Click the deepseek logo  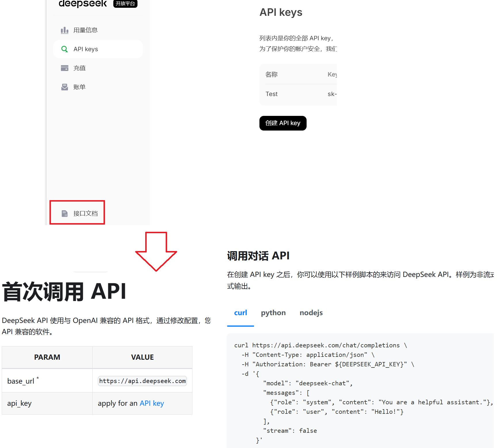pos(83,4)
